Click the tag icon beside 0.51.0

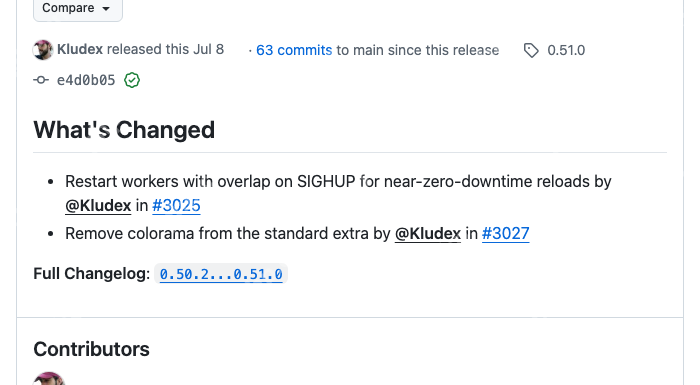[531, 50]
